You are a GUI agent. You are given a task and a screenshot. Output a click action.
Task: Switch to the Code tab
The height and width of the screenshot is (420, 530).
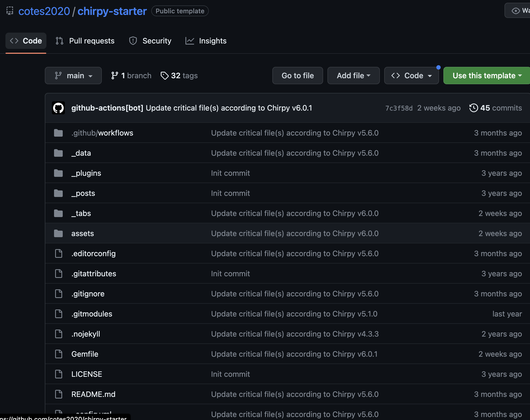click(x=26, y=41)
